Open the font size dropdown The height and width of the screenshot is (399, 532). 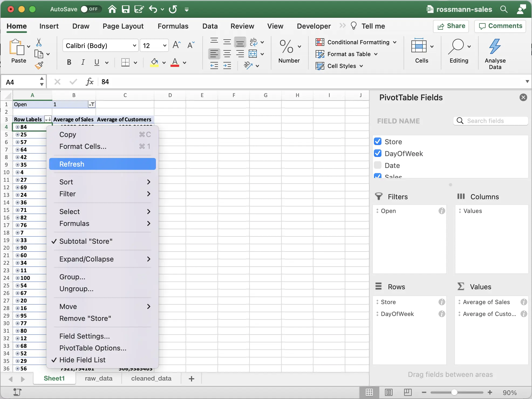point(165,45)
